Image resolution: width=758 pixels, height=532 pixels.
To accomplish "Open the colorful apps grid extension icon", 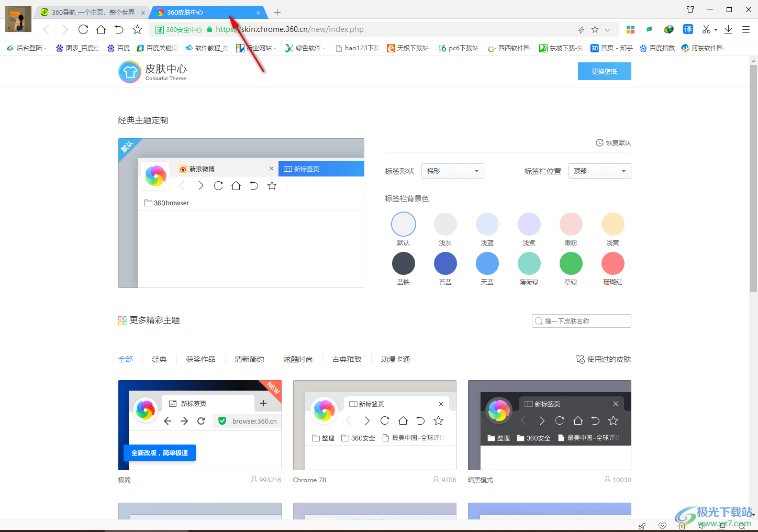I will (x=630, y=29).
